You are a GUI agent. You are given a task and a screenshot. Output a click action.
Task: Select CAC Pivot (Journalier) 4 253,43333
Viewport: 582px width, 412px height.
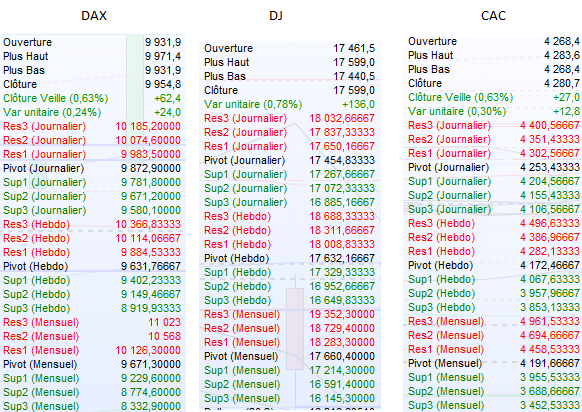(x=494, y=167)
